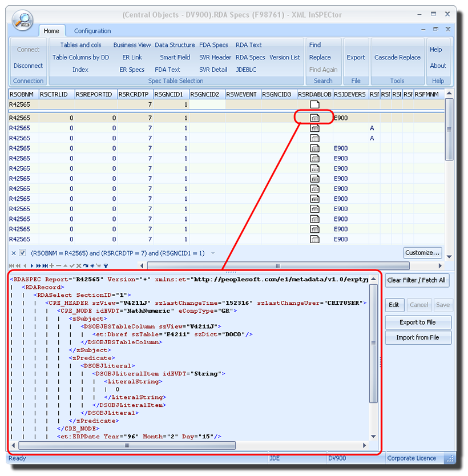The height and width of the screenshot is (476, 468).
Task: Click the Export ribbon button
Action: click(x=356, y=58)
